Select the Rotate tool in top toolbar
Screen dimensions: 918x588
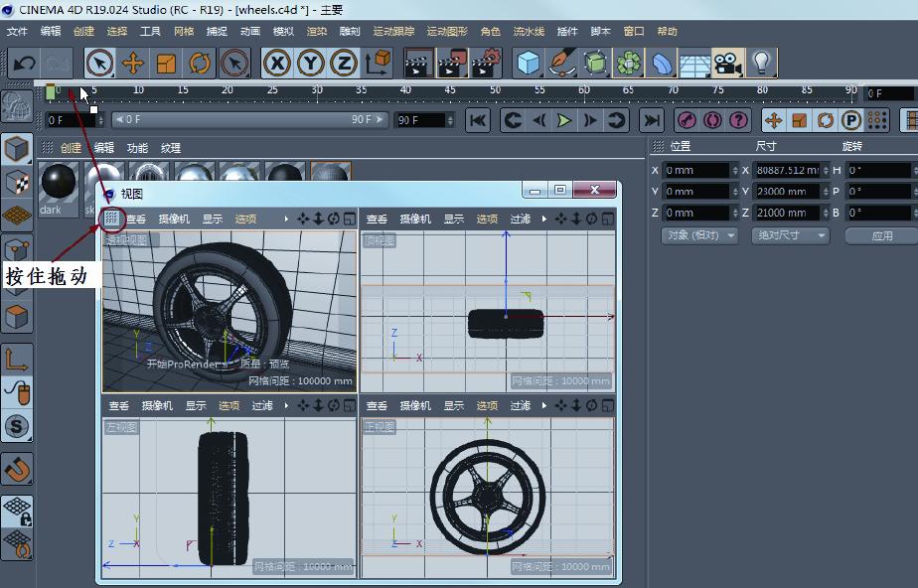point(200,64)
